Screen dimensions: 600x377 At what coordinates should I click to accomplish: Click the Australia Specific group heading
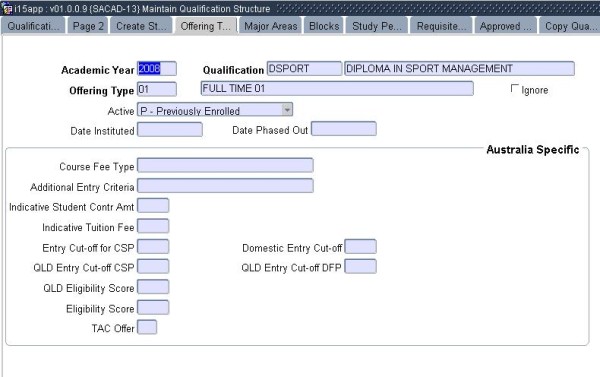(x=533, y=150)
